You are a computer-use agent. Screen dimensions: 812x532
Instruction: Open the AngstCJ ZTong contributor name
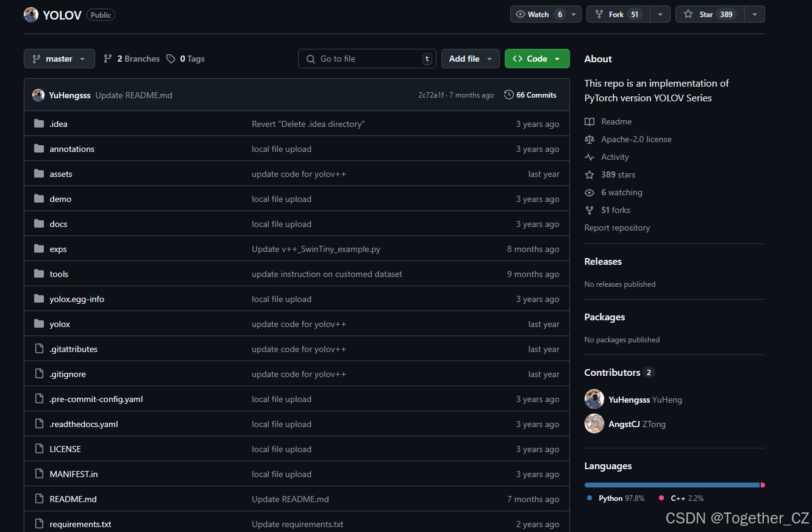pos(637,424)
